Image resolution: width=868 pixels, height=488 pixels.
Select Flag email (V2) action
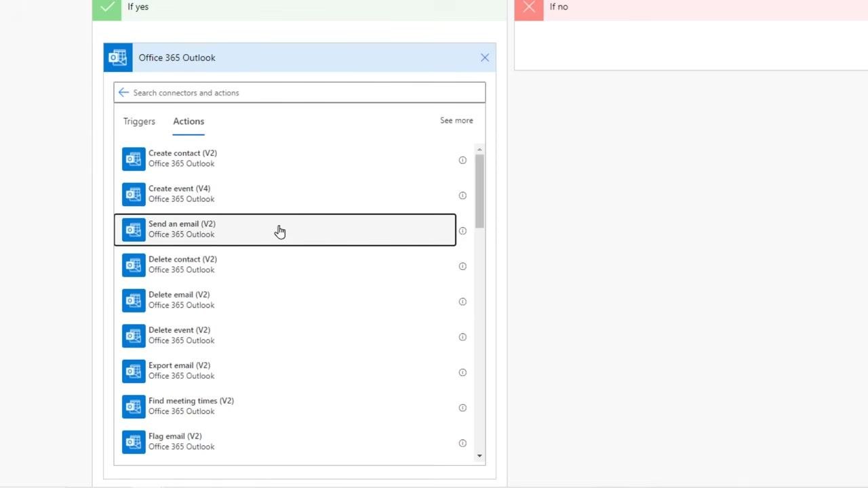pos(285,441)
